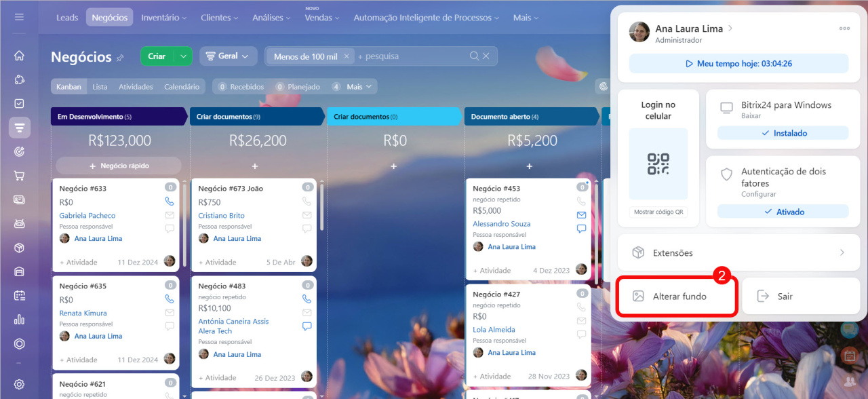Switch to the Lista view tab
The image size is (868, 399).
pos(100,87)
